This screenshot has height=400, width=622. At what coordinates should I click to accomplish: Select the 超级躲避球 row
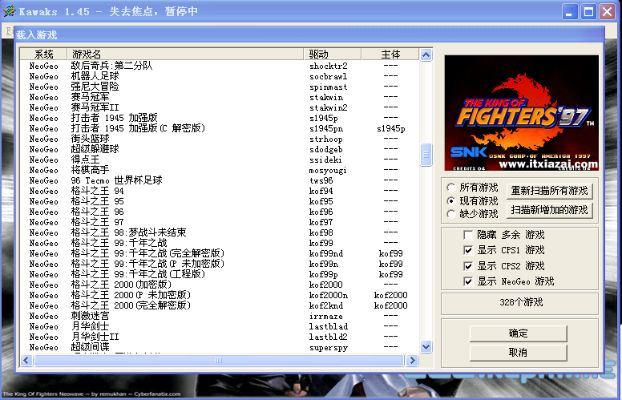[x=219, y=149]
